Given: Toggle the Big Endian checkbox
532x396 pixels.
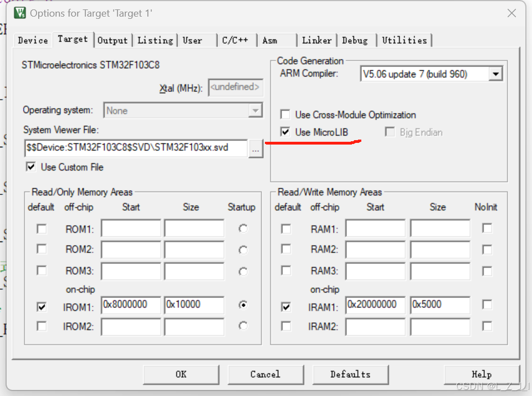Looking at the screenshot, I should tap(390, 132).
